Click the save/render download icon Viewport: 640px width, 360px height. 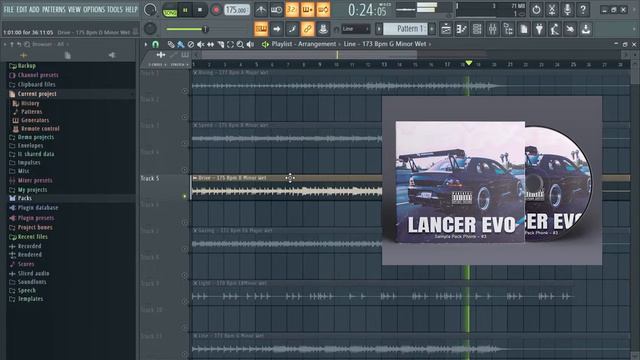tap(586, 29)
